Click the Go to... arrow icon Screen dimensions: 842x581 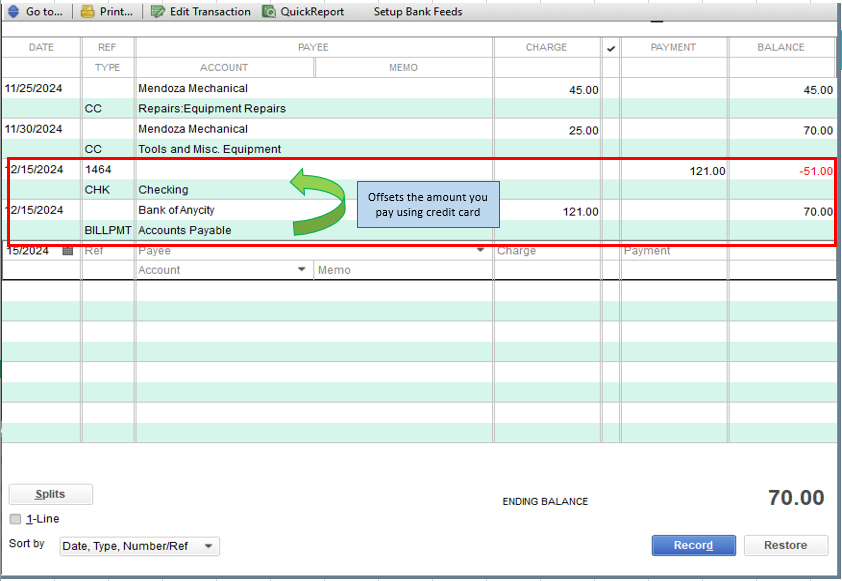click(13, 11)
